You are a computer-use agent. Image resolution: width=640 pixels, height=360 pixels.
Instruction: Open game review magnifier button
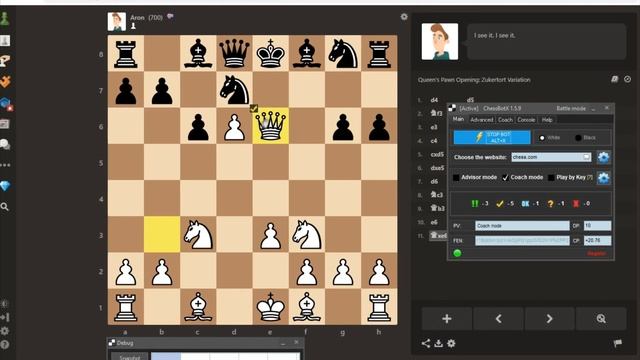(x=601, y=318)
